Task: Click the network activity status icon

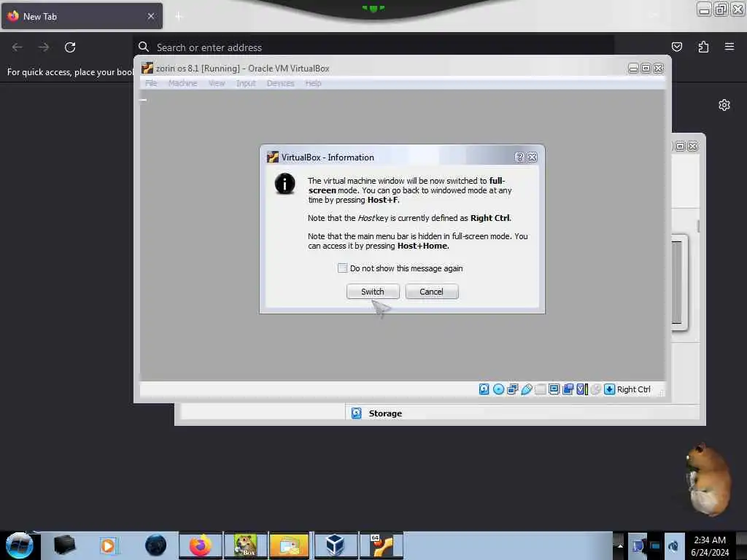Action: point(513,389)
